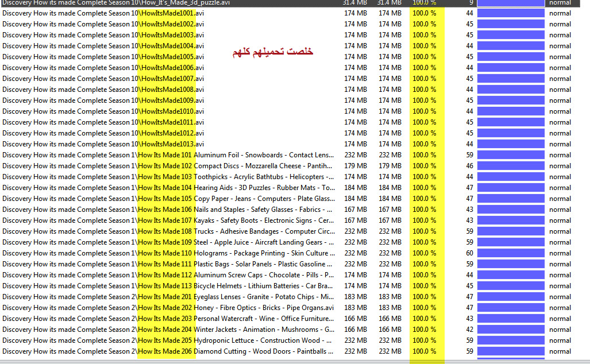Click normal priority in 105 Copy Paper row
590x364 pixels.
coord(560,199)
